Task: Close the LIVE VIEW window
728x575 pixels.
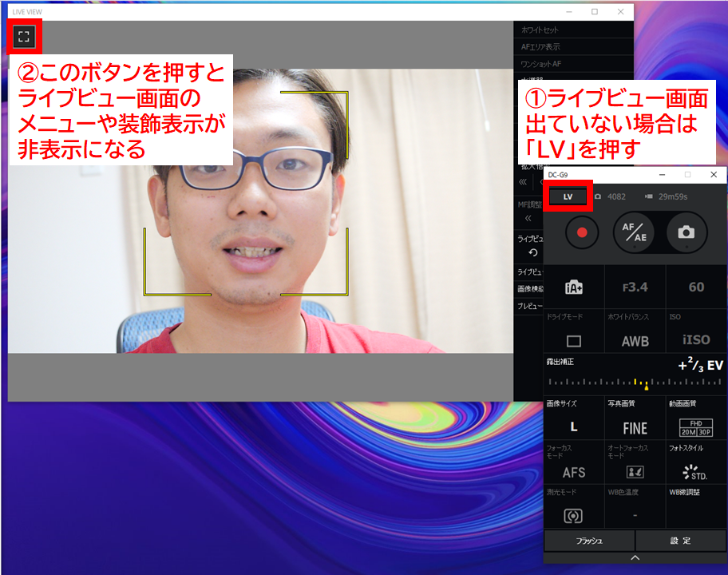Action: [621, 12]
